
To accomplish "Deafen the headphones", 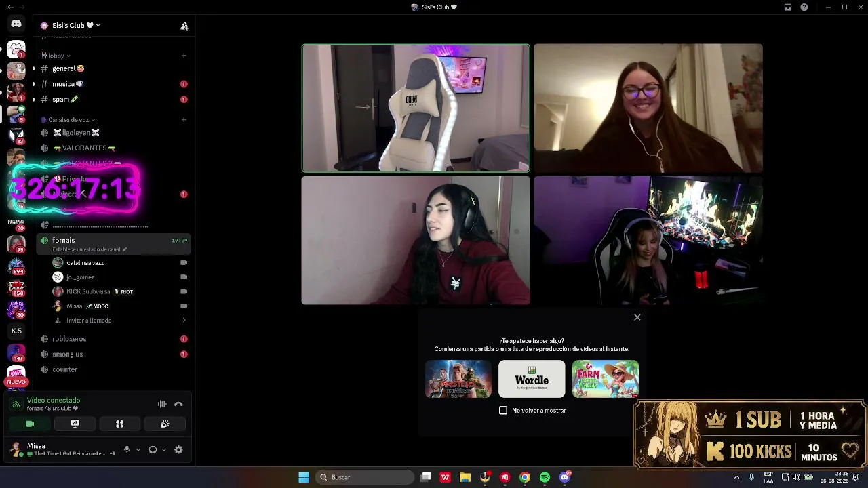I will coord(153,450).
